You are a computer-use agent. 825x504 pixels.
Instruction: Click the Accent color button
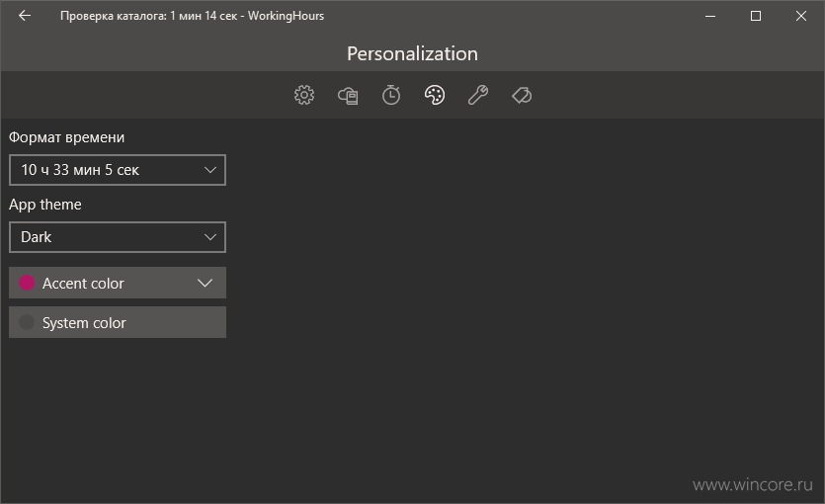pos(118,283)
